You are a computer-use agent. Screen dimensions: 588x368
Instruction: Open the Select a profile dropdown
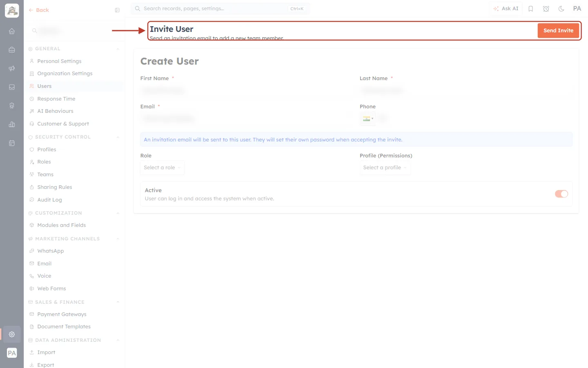click(x=385, y=168)
